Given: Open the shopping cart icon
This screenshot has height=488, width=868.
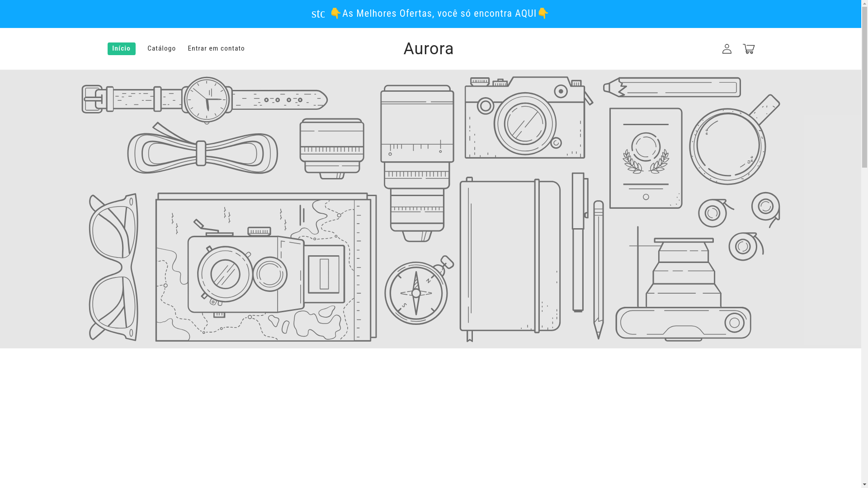Looking at the screenshot, I should (x=749, y=49).
